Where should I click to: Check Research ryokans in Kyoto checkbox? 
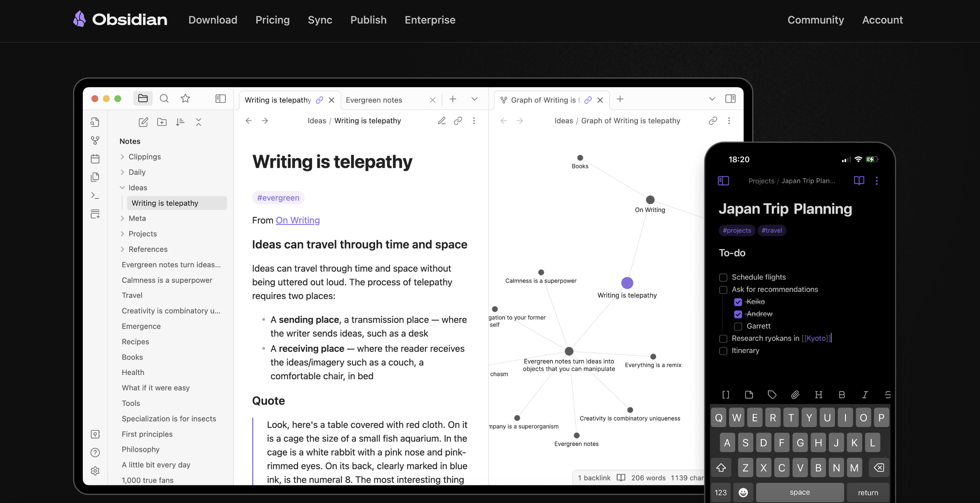point(723,338)
